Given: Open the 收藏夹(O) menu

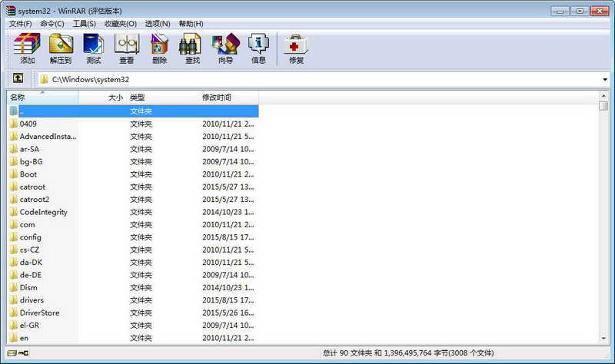Looking at the screenshot, I should click(121, 24).
